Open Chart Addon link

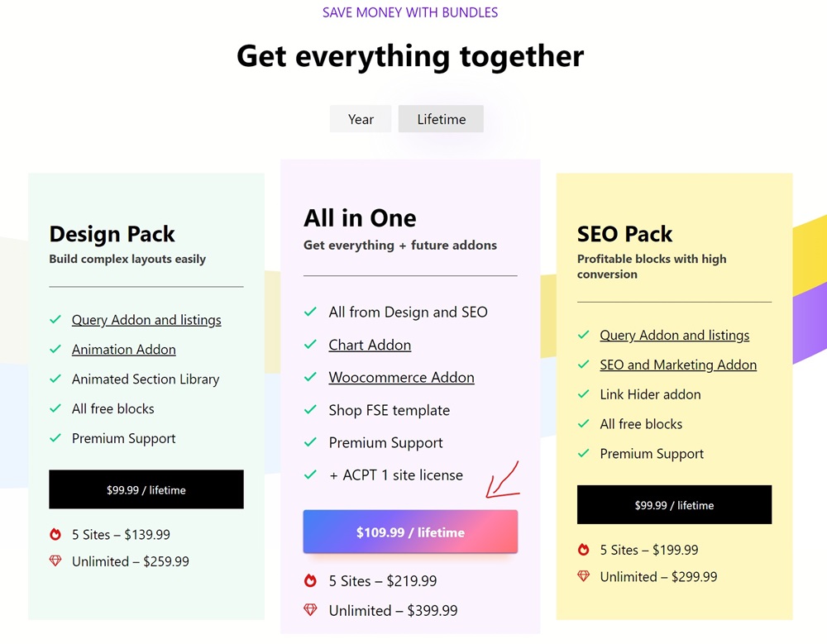click(370, 345)
